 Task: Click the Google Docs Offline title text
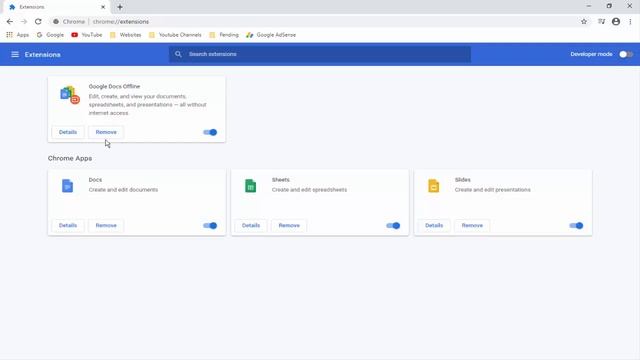[x=114, y=87]
